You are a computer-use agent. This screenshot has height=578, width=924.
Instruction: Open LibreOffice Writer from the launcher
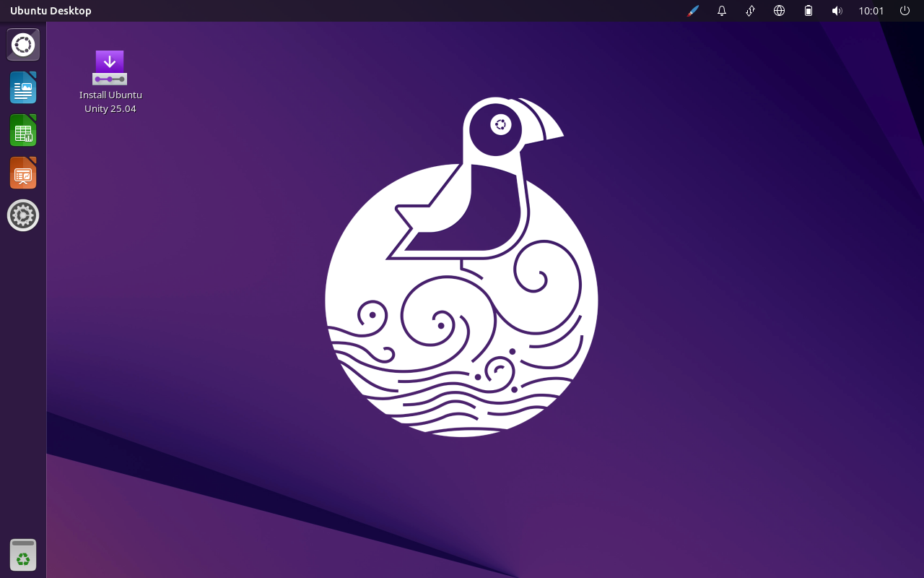[x=22, y=87]
